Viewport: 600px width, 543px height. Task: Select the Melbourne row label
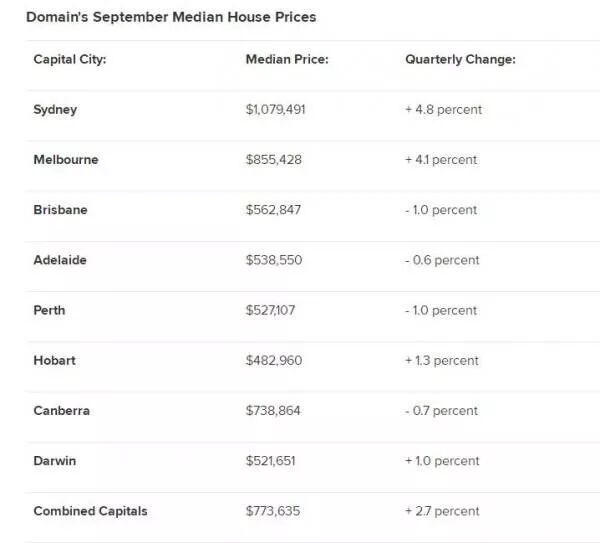[x=66, y=159]
